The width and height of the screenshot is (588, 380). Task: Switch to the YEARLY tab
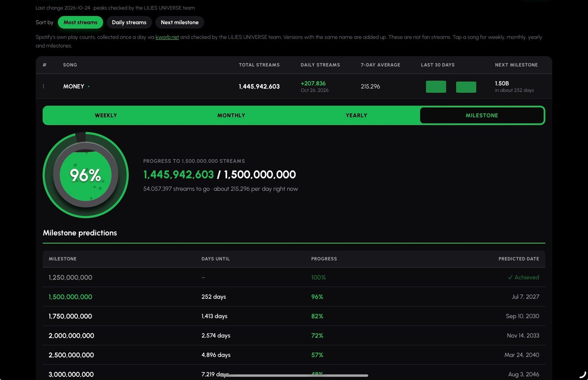click(356, 116)
